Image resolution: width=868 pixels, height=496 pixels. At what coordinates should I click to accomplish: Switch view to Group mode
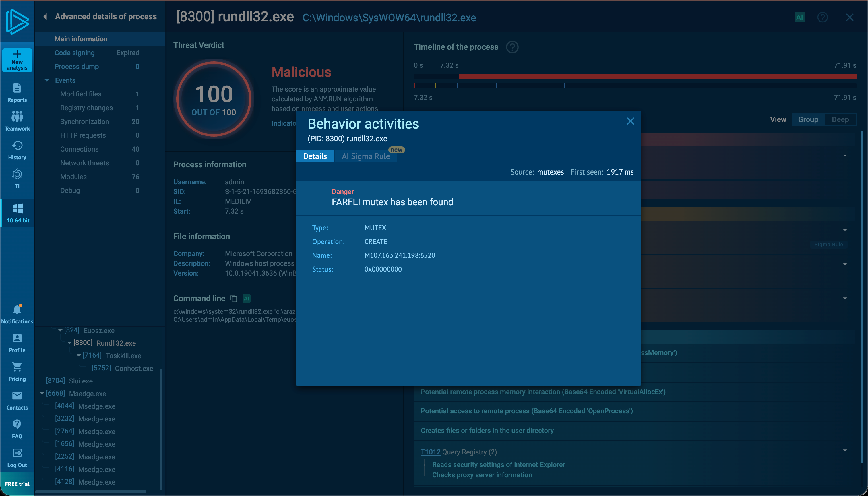point(808,120)
